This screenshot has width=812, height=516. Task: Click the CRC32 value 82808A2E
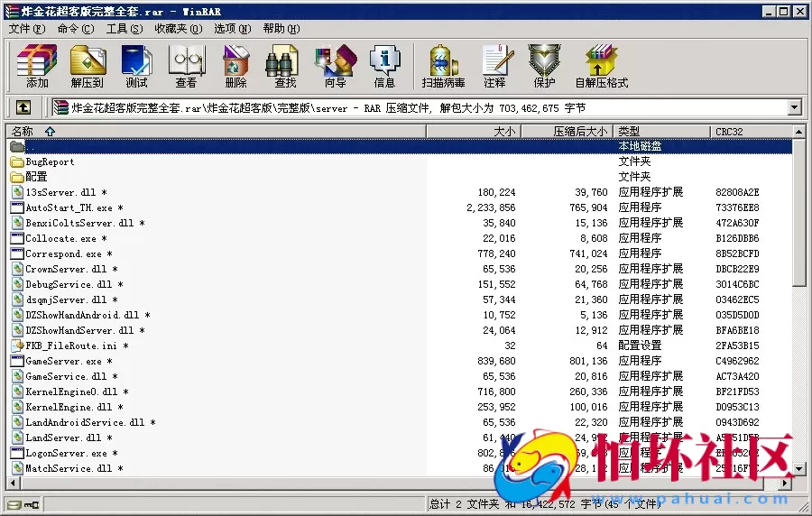[737, 192]
